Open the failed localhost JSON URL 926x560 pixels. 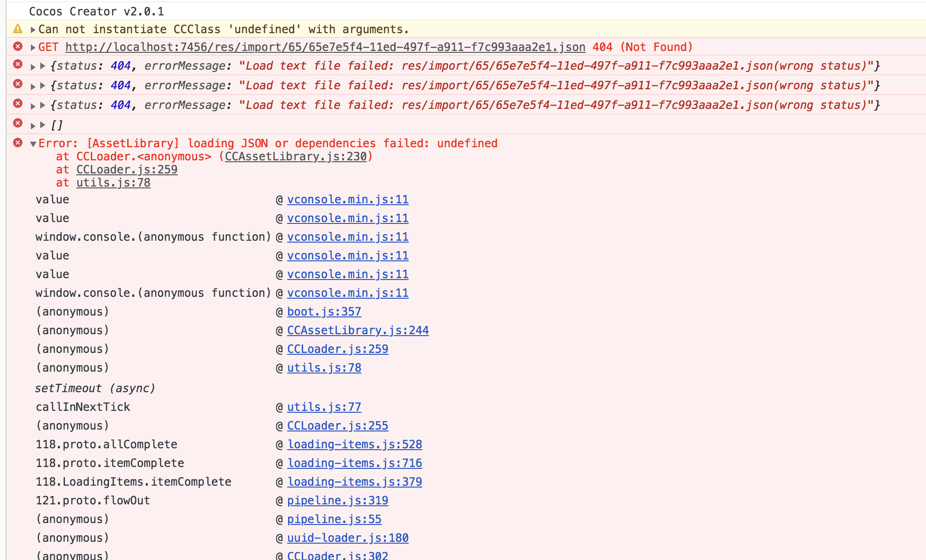[x=325, y=47]
